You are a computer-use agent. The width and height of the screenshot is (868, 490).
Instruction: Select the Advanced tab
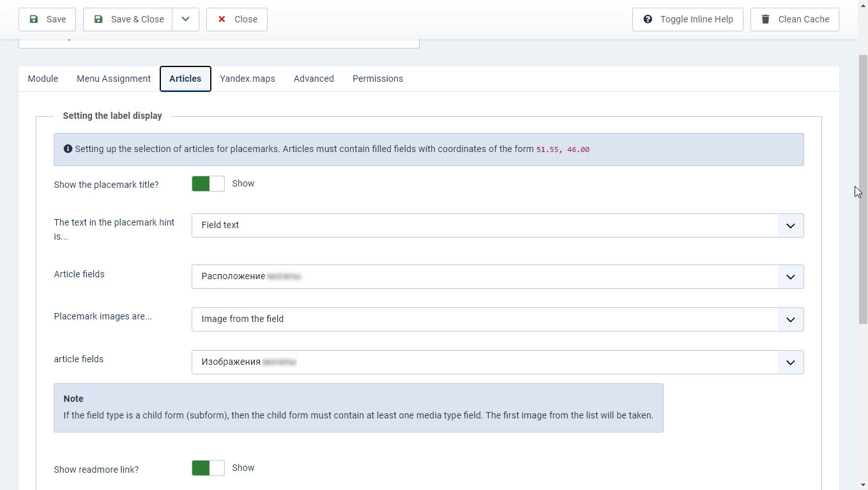click(x=314, y=79)
